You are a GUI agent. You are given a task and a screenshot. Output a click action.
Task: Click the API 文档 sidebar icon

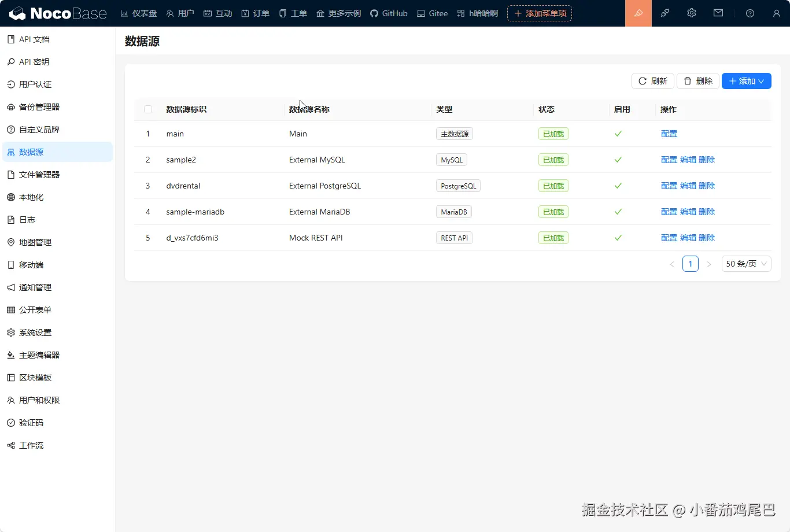tap(11, 39)
